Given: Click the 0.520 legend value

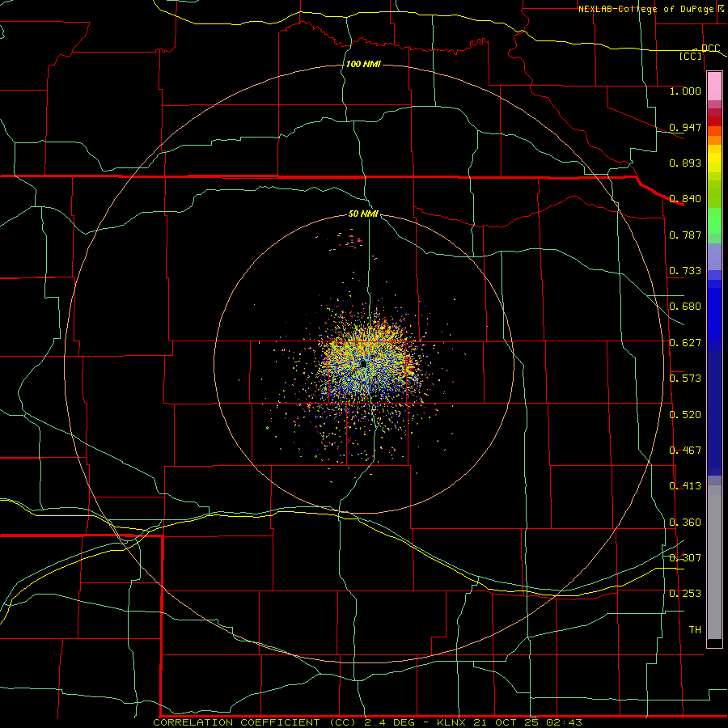Looking at the screenshot, I should [x=685, y=415].
